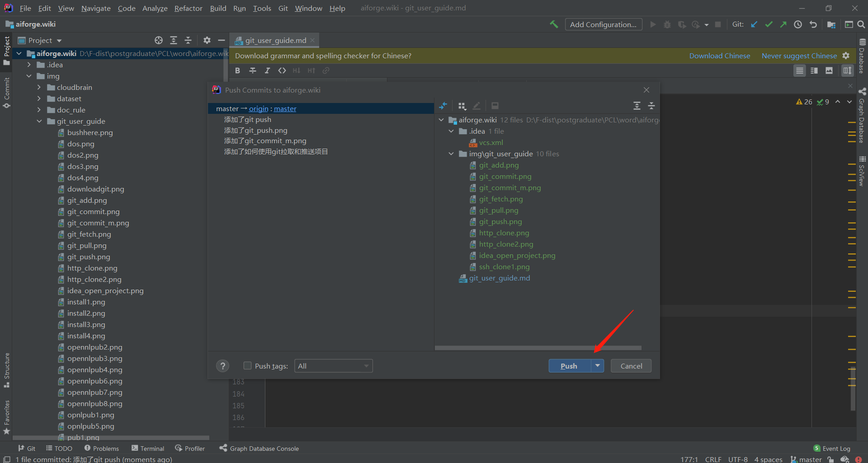Switch to preview-only view mode
Image resolution: width=868 pixels, height=463 pixels.
coord(829,70)
